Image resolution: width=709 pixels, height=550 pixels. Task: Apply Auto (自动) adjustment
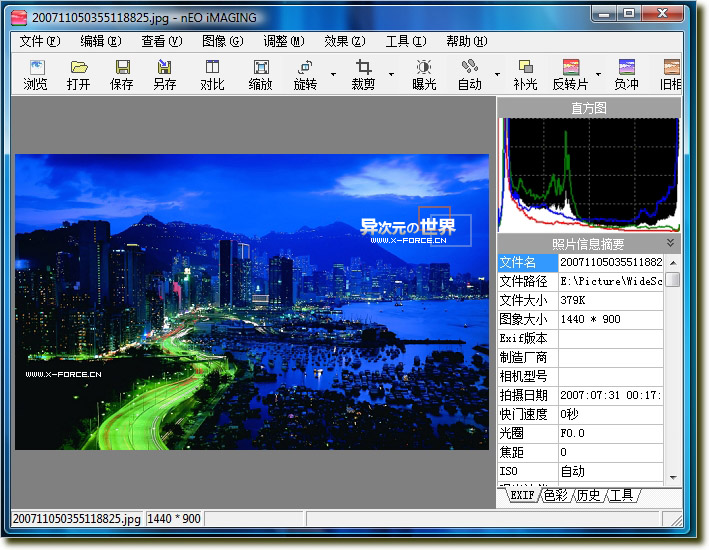(x=470, y=75)
